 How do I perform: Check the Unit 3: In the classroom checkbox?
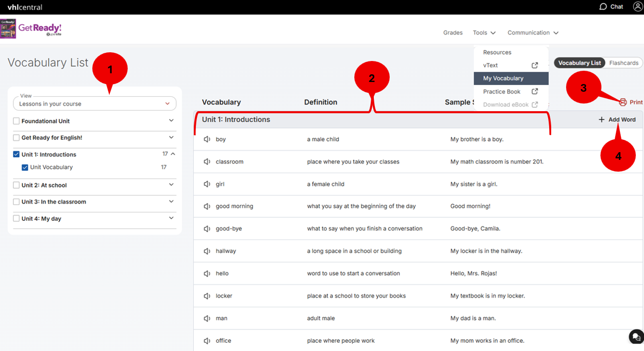[x=16, y=202]
